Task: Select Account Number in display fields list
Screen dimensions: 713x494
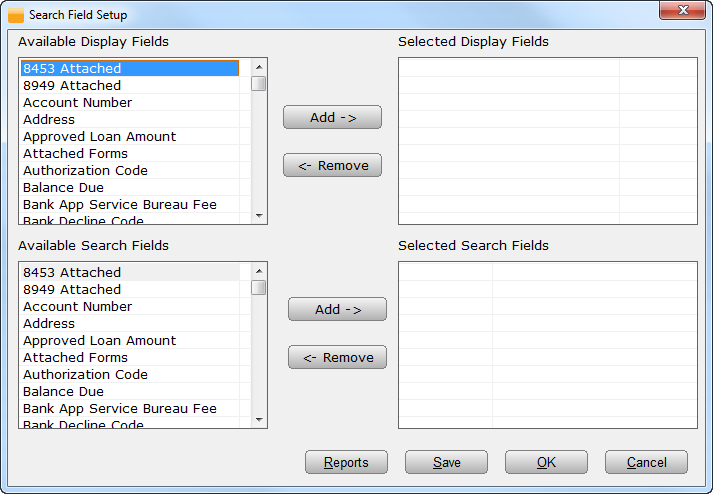Action: point(78,103)
